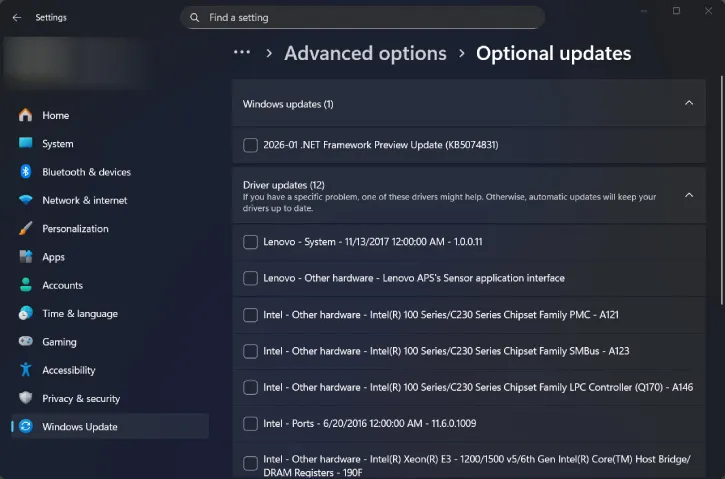This screenshot has width=725, height=479.
Task: Navigate to Network & internet
Action: pyautogui.click(x=110, y=200)
